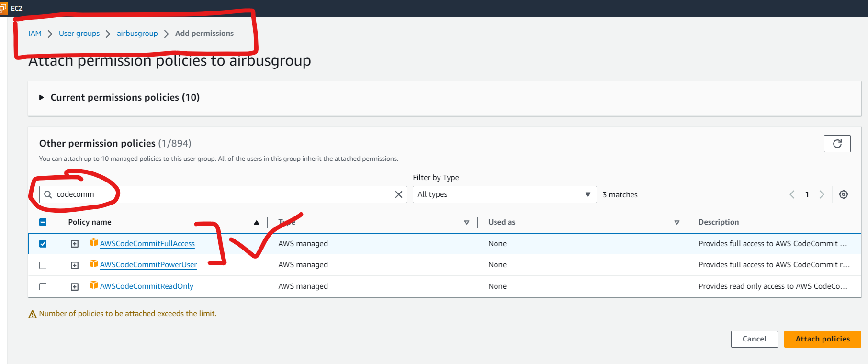This screenshot has height=364, width=868.
Task: Click the warning triangle icon
Action: coord(33,314)
